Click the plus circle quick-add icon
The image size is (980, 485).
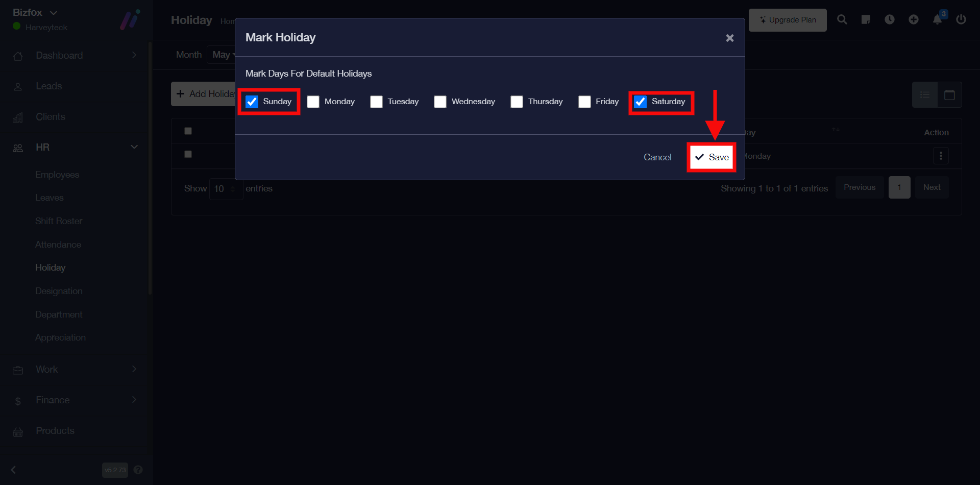point(914,20)
